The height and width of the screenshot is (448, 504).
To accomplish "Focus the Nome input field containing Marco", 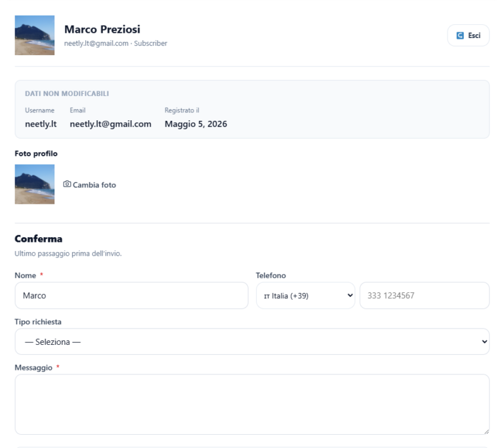I will [x=131, y=296].
